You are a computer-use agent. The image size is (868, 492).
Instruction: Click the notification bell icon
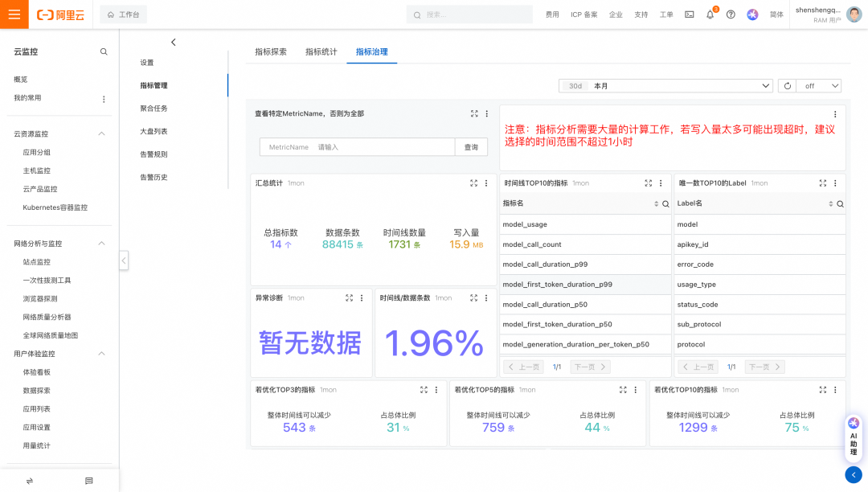click(x=710, y=14)
